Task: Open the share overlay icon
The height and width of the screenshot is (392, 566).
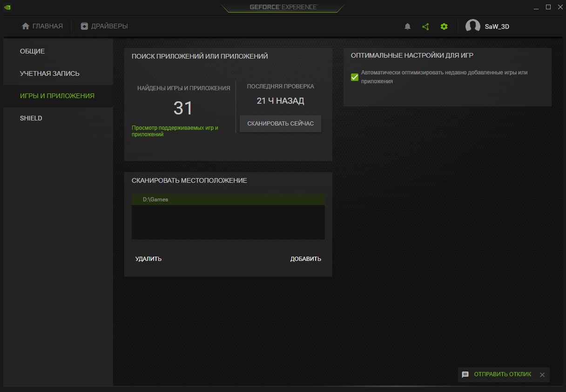Action: tap(425, 27)
